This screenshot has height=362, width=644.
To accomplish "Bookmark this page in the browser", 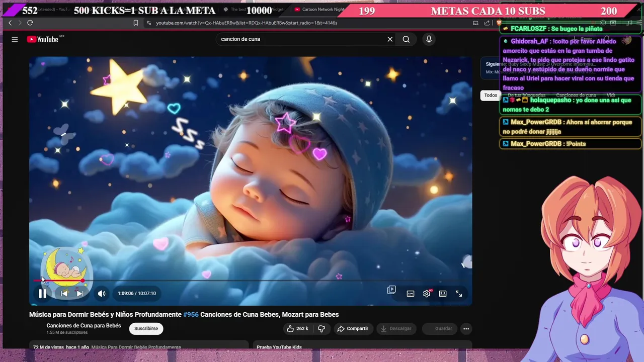I will click(x=136, y=23).
